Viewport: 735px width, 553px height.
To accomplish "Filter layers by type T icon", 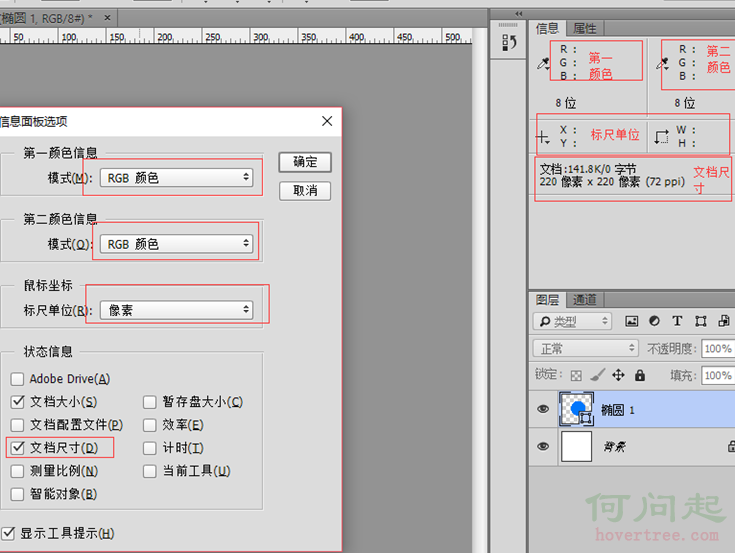I will point(677,321).
